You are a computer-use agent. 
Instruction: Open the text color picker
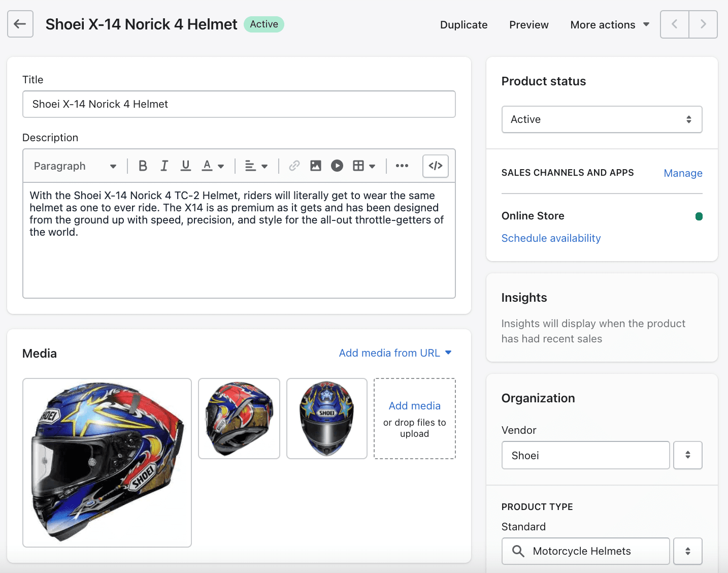point(213,166)
